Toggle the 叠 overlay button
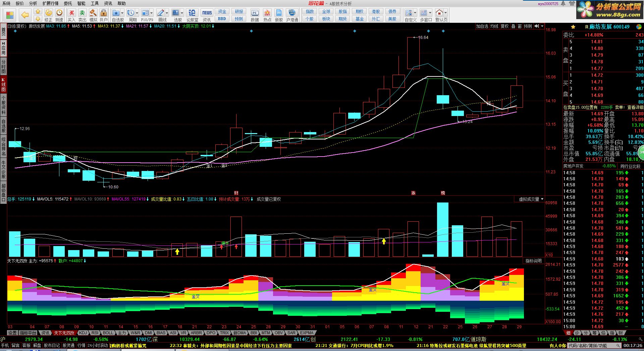 (x=513, y=26)
